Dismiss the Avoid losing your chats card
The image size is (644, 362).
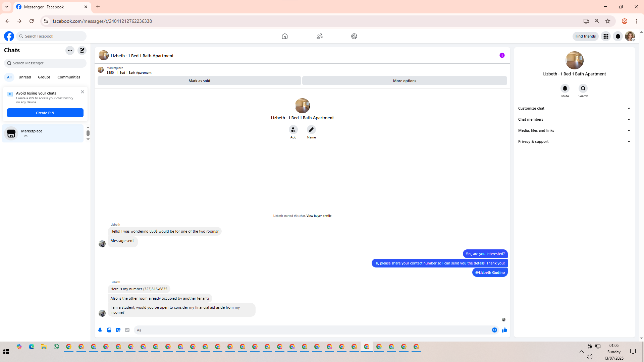pyautogui.click(x=83, y=92)
